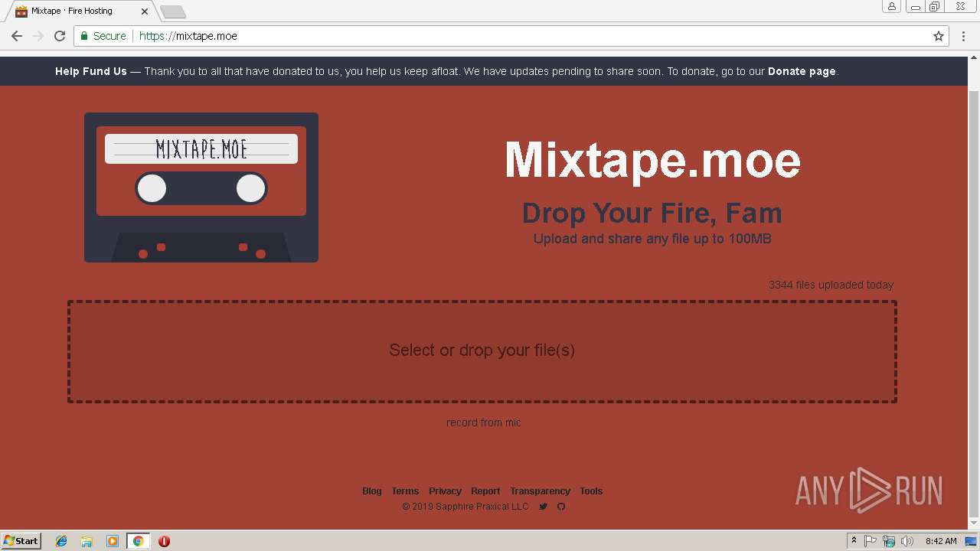Click 'Drop Your Fire, Fam' heading

[x=652, y=213]
